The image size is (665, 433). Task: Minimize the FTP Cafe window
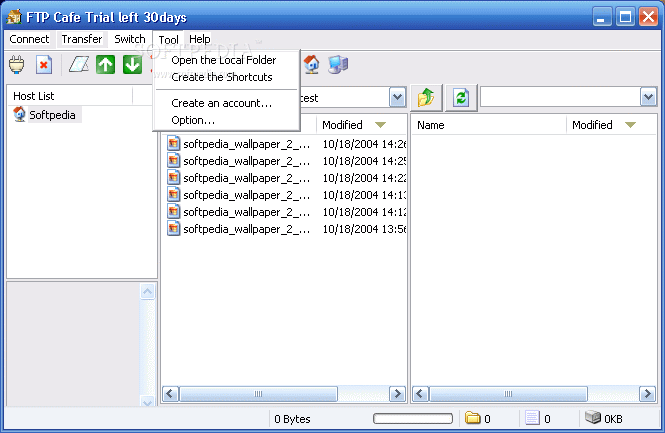pyautogui.click(x=601, y=17)
